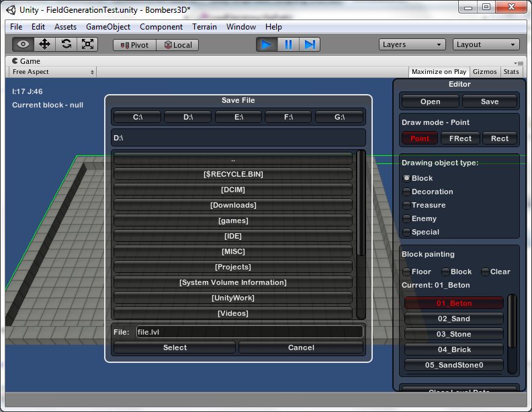The image size is (532, 412).
Task: Open the Terrain menu
Action: click(x=204, y=27)
